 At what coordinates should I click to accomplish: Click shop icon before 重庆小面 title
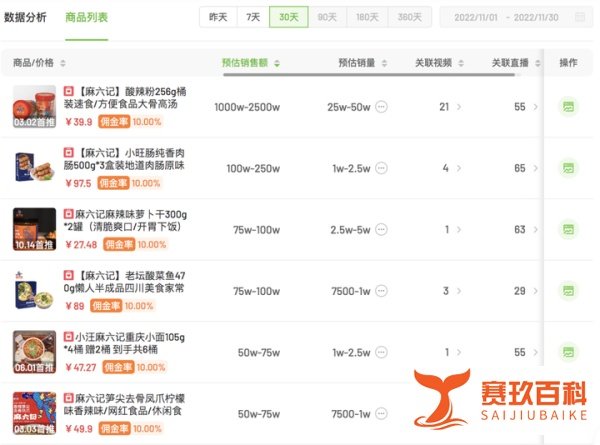68,337
